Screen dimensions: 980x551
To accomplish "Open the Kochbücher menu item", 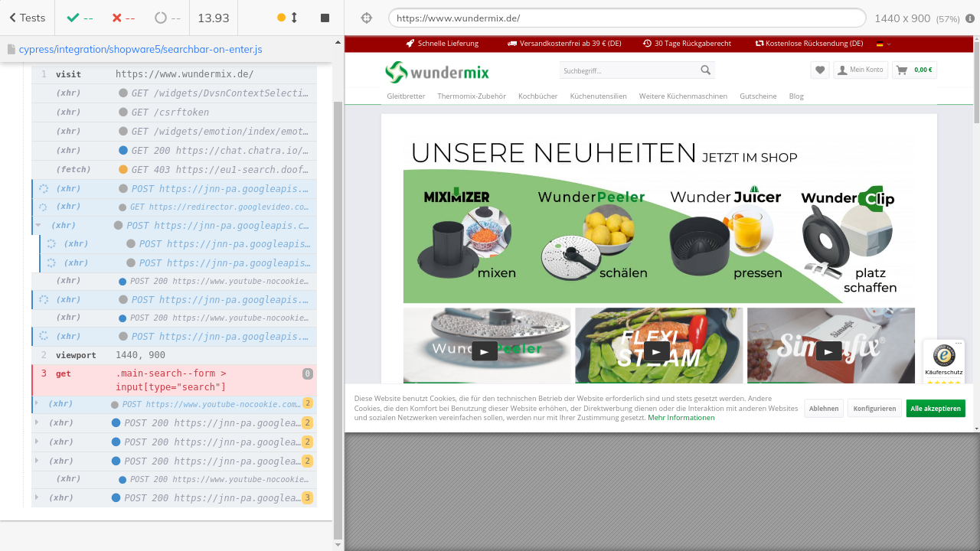I will pos(537,96).
